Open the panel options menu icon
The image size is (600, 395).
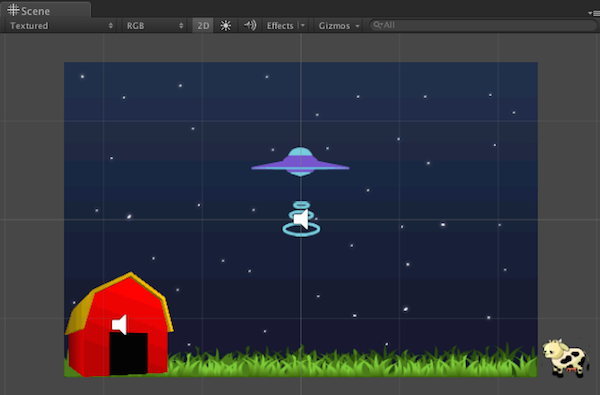point(594,13)
